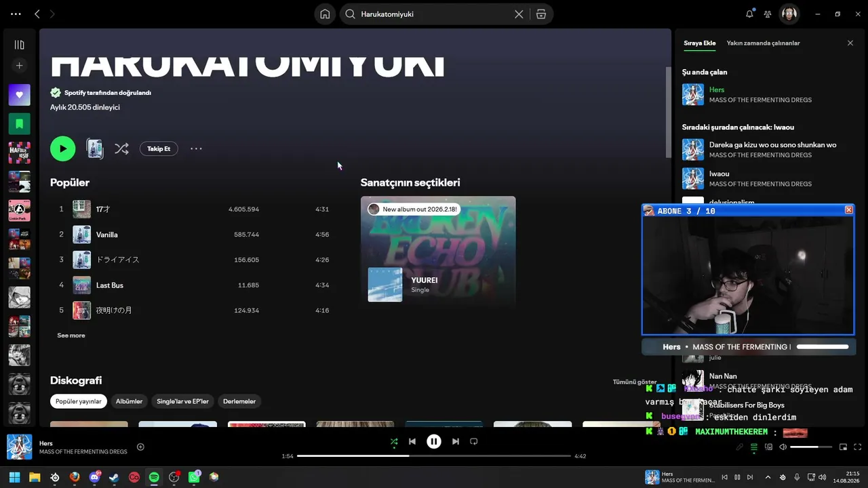Create a new playlist with the plus icon
The width and height of the screenshot is (868, 488).
19,66
